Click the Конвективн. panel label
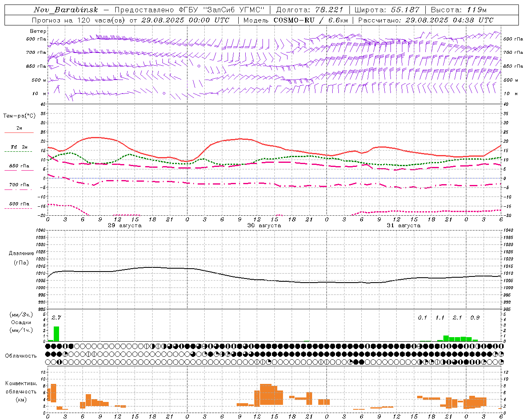525x420 pixels. [x=21, y=383]
